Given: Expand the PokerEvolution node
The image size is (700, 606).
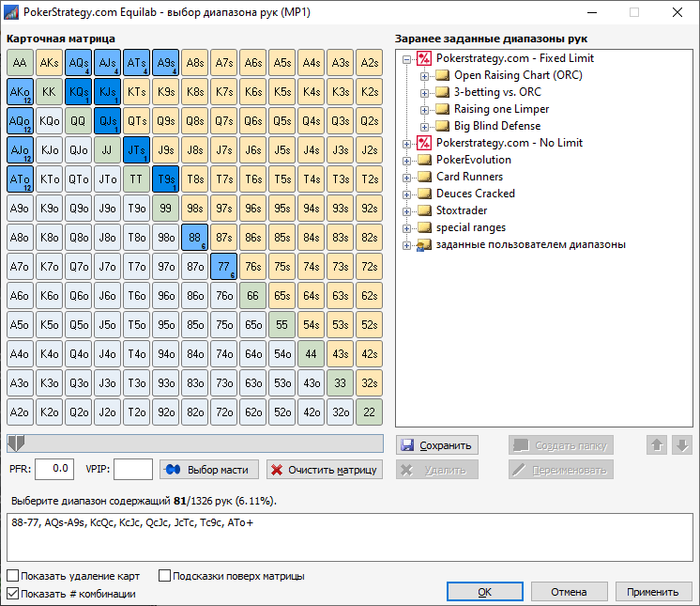Looking at the screenshot, I should pos(407,161).
